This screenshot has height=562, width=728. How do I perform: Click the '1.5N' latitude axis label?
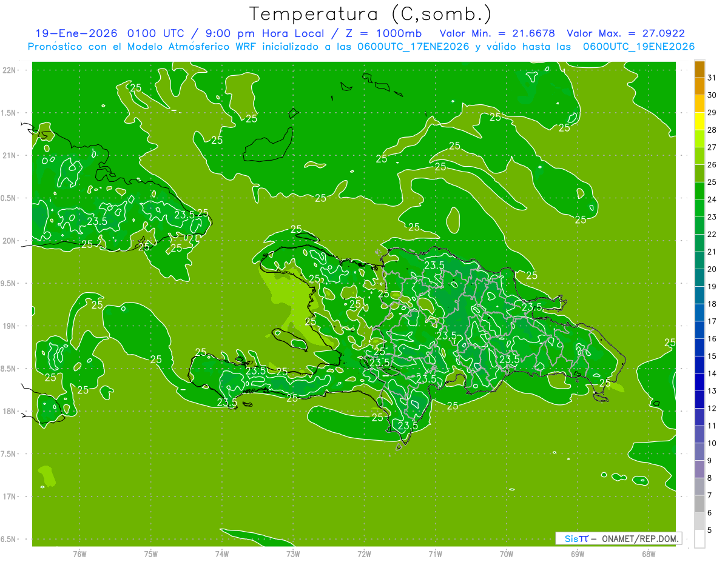tap(9, 113)
